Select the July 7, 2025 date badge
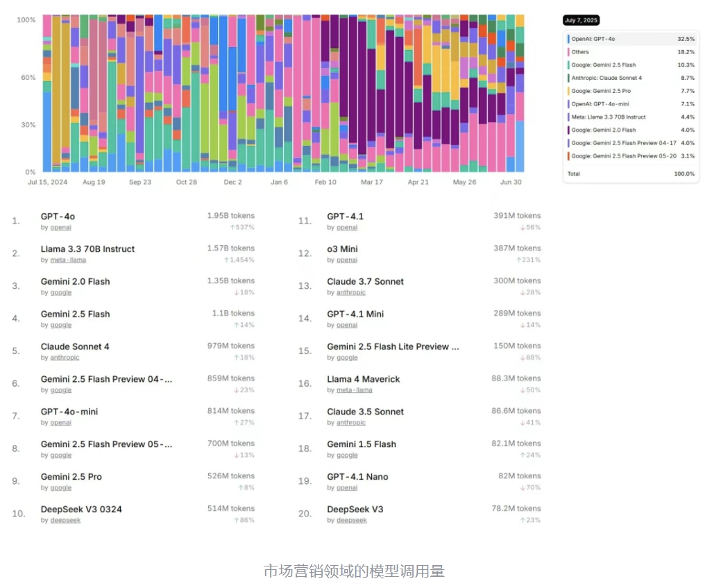 (582, 20)
